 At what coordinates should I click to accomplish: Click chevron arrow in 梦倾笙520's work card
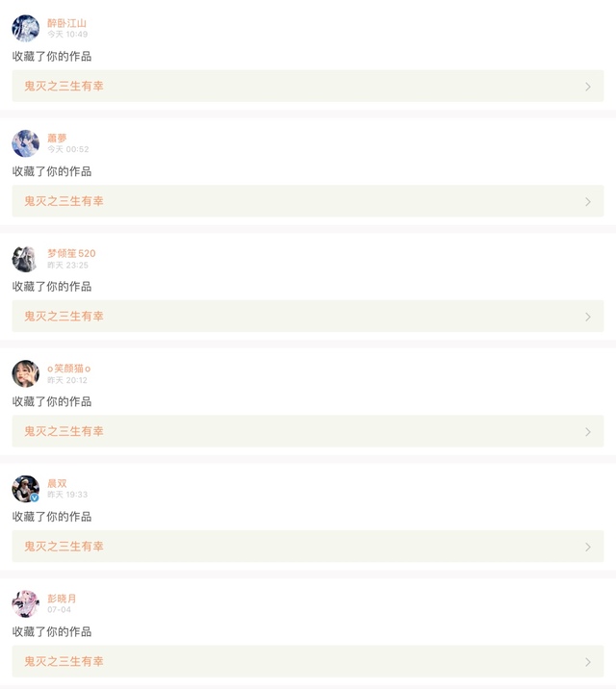coord(588,317)
